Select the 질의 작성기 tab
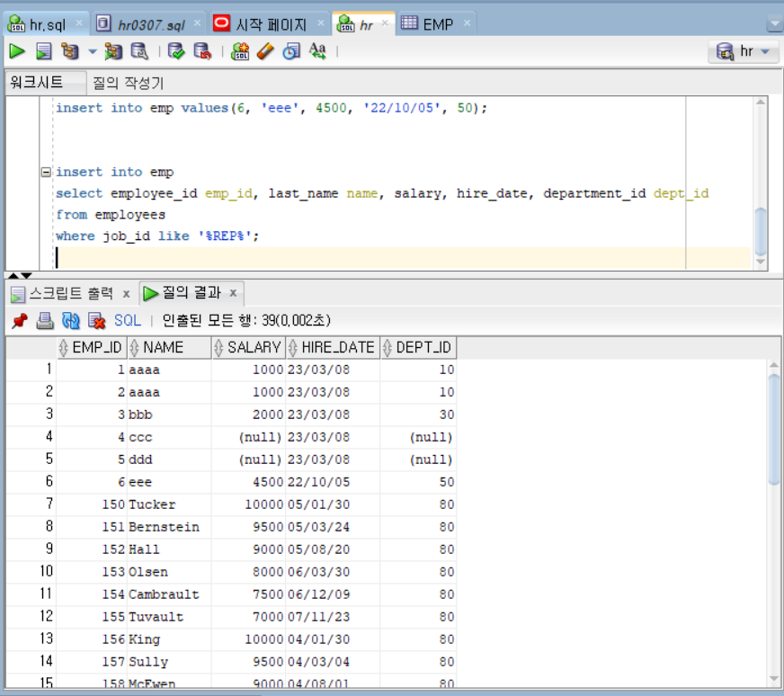The height and width of the screenshot is (696, 784). coord(128,83)
